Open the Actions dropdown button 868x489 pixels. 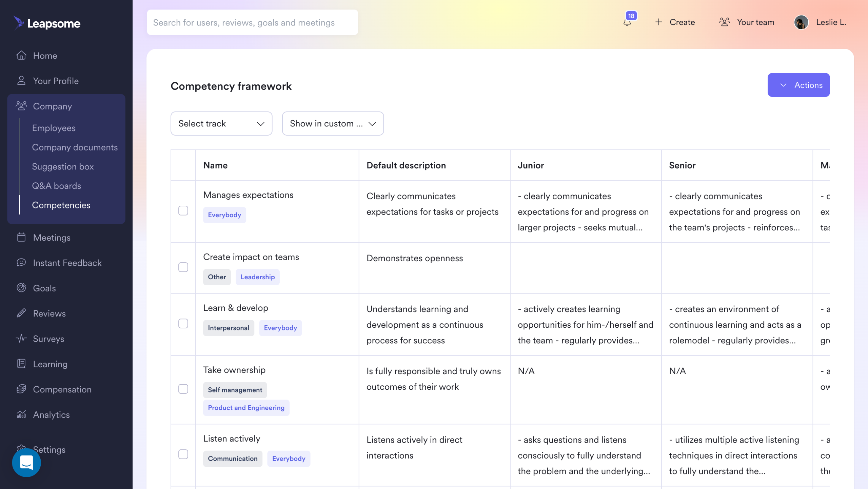(x=798, y=85)
